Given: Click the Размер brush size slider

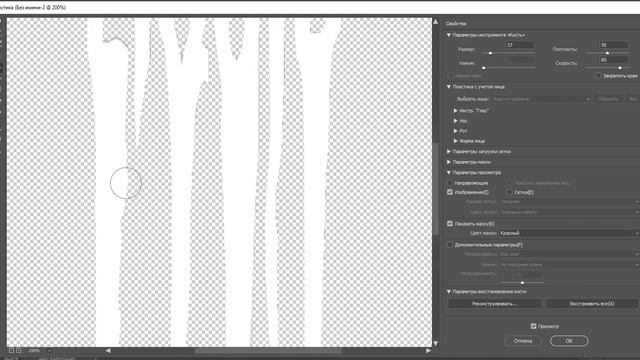Looking at the screenshot, I should point(509,53).
